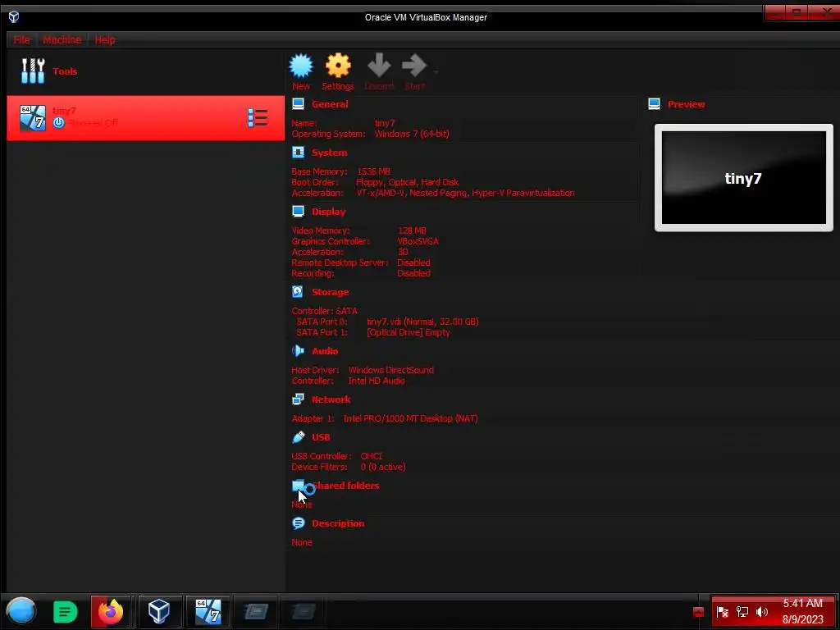Click the Preview section monitor icon

coord(654,104)
